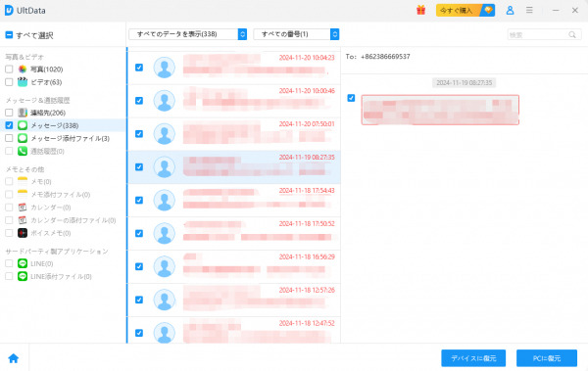Uncheck message dated 2024-11-18 12:47:52
Viewport: 588px width, 371px height.
pyautogui.click(x=139, y=333)
